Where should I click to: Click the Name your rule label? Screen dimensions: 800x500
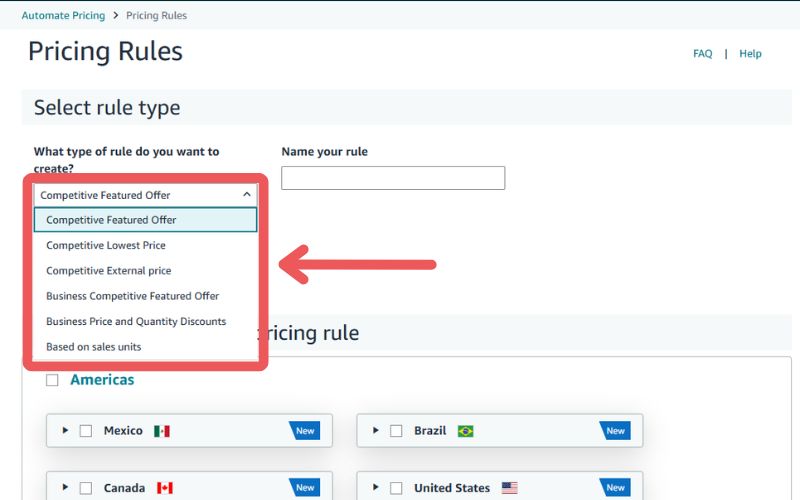(324, 152)
